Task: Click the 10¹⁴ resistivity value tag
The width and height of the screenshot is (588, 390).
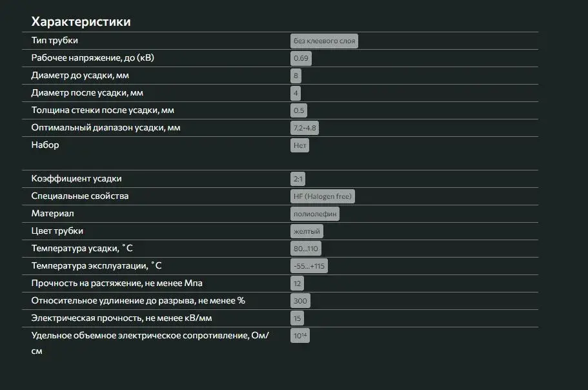Action: pyautogui.click(x=300, y=336)
